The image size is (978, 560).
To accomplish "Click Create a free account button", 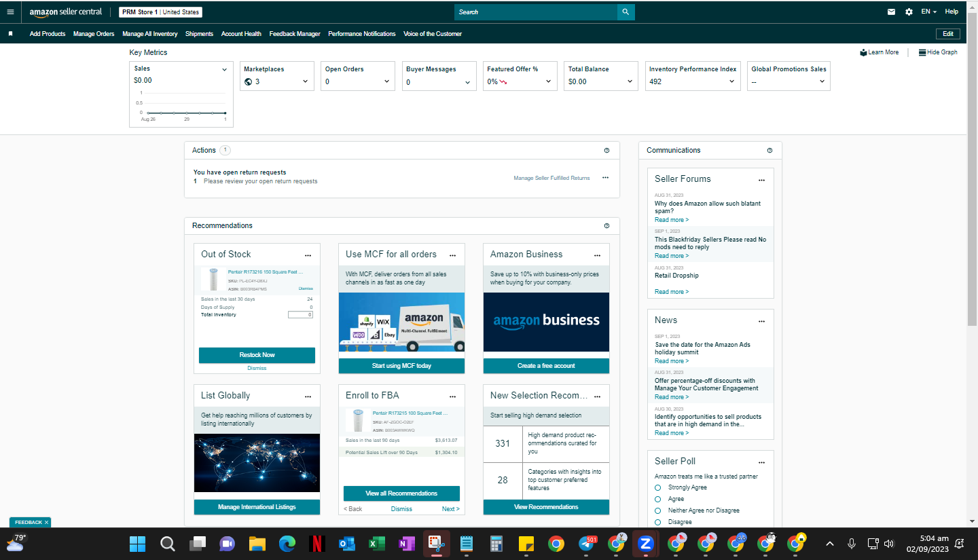I will [546, 366].
